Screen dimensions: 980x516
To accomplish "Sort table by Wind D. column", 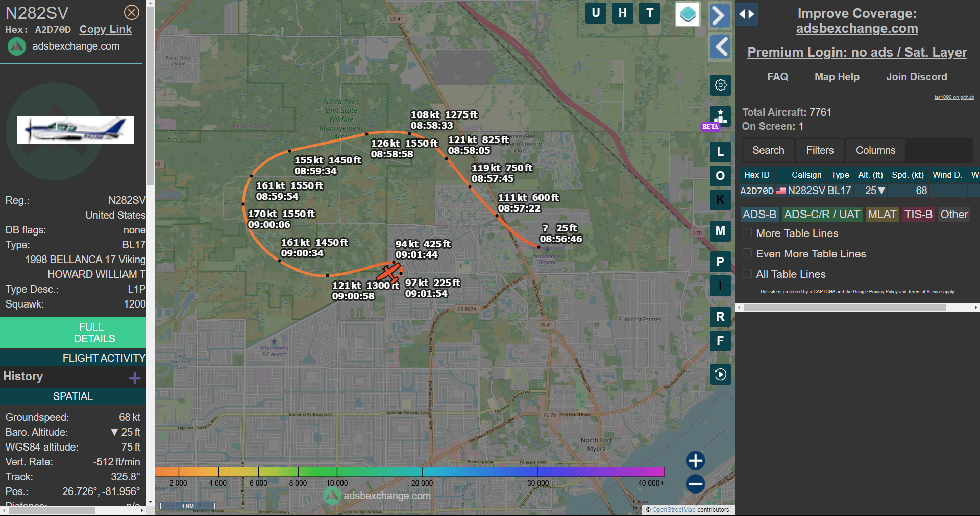I will (947, 175).
